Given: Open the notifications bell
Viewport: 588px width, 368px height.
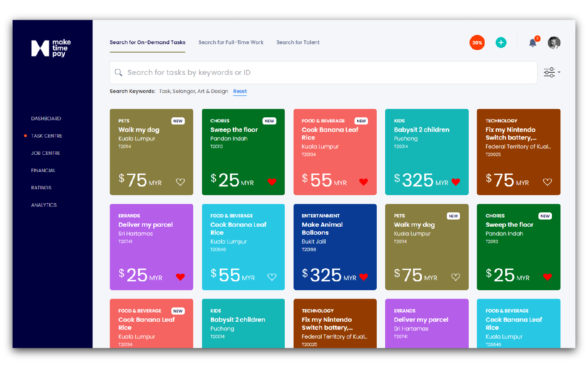Looking at the screenshot, I should (533, 43).
